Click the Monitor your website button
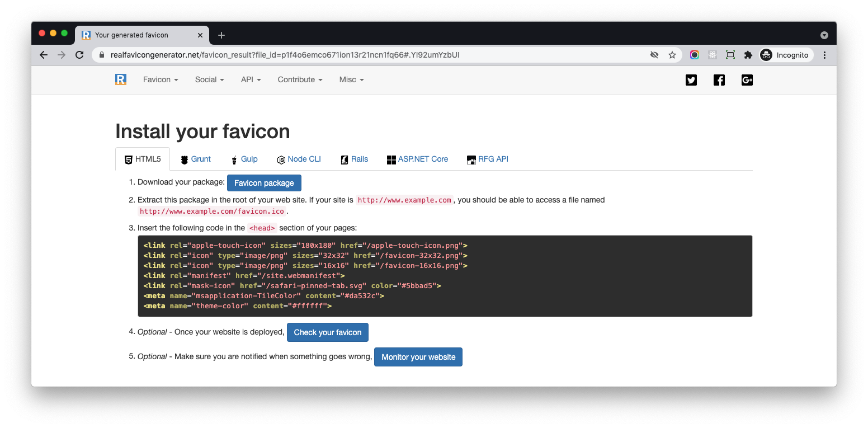This screenshot has width=868, height=428. point(418,357)
